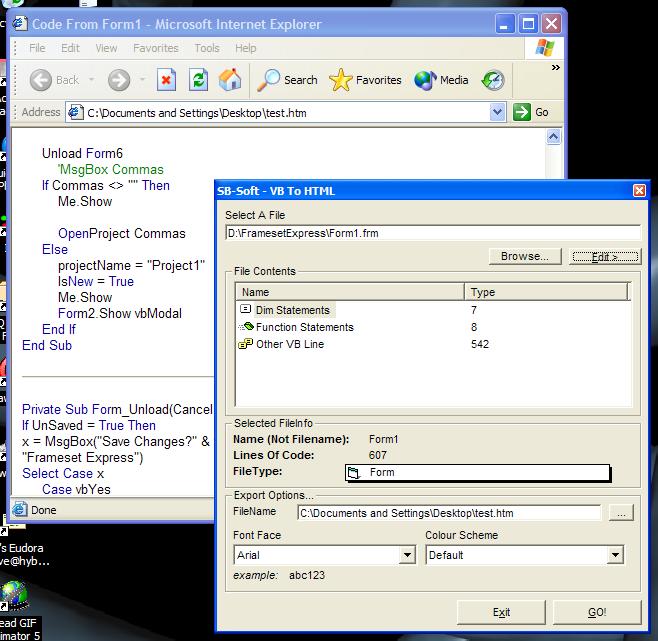Expand the Font Face dropdown
Image resolution: width=658 pixels, height=641 pixels.
(x=407, y=555)
